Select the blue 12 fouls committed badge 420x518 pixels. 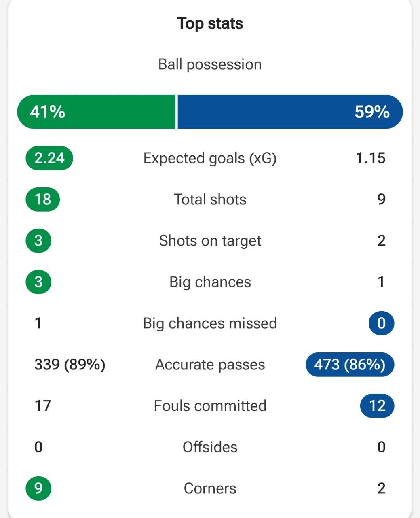coord(377,406)
